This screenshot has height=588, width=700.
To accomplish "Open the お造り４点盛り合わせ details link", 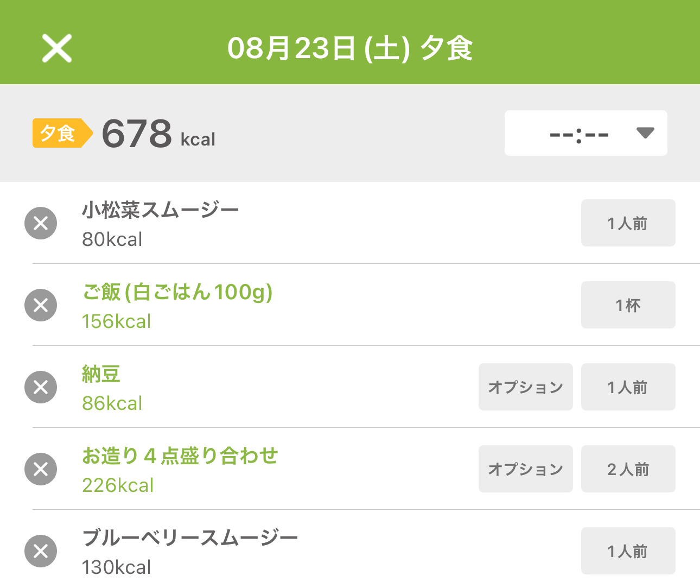I will 180,456.
